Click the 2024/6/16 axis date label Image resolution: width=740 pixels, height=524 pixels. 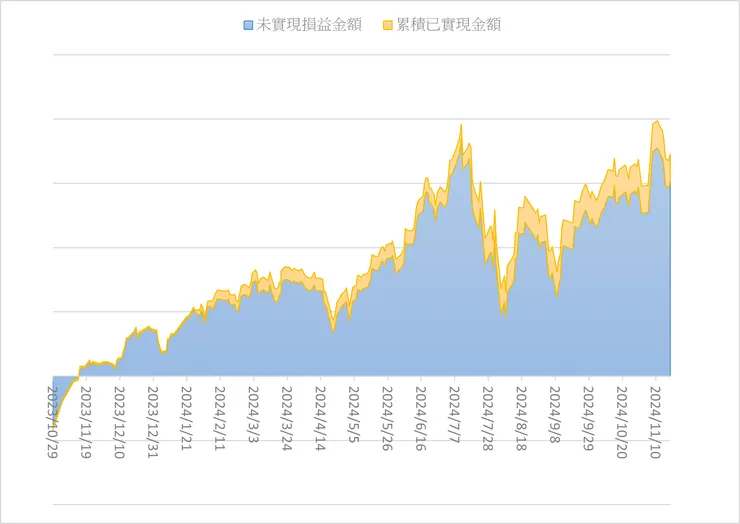click(x=421, y=419)
